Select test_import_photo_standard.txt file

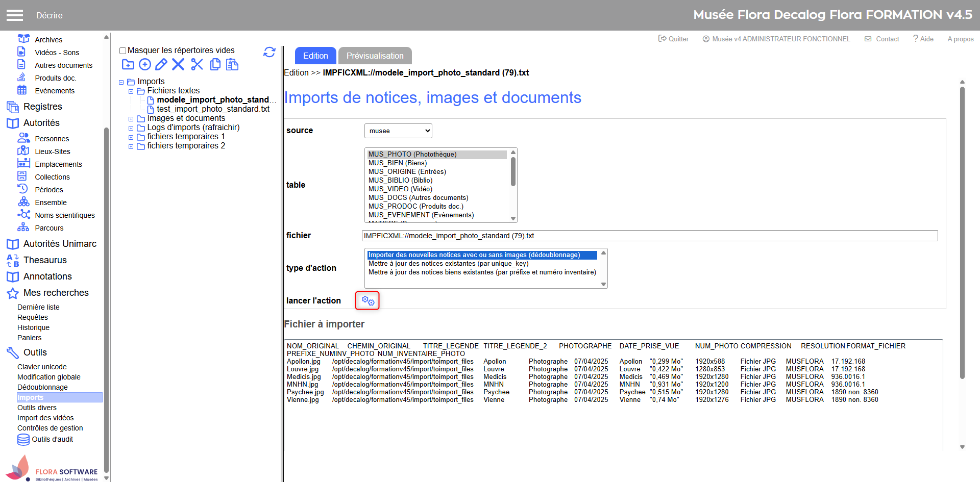pos(213,109)
